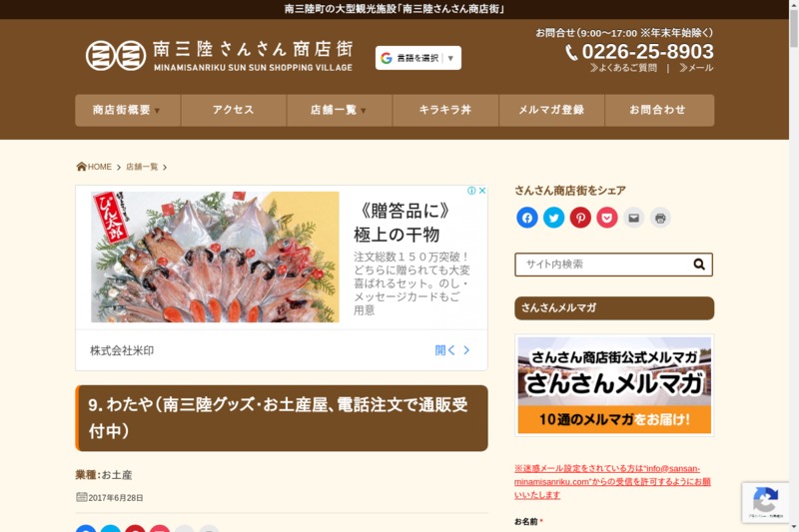The image size is (799, 532).
Task: Expand the 店舗一覧 navigation menu
Action: (340, 110)
